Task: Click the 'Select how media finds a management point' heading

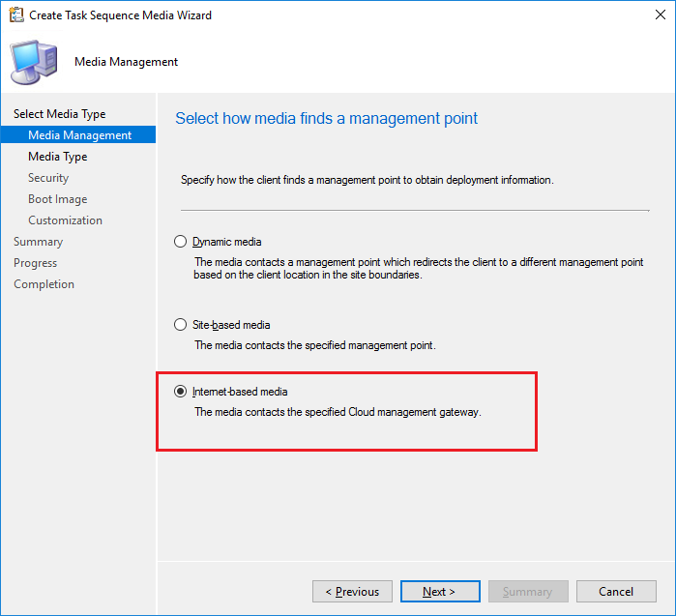Action: [x=326, y=118]
